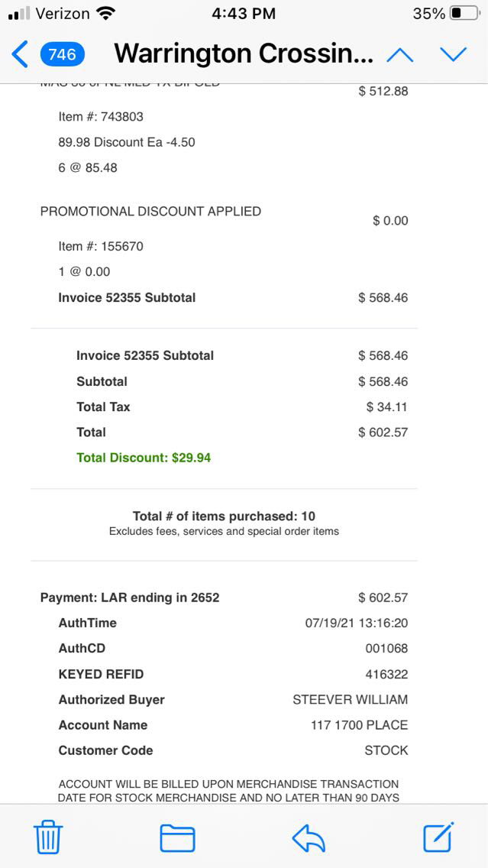Tap the Payment LAR ending in 2652 line
Image resolution: width=488 pixels, height=868 pixels.
130,598
